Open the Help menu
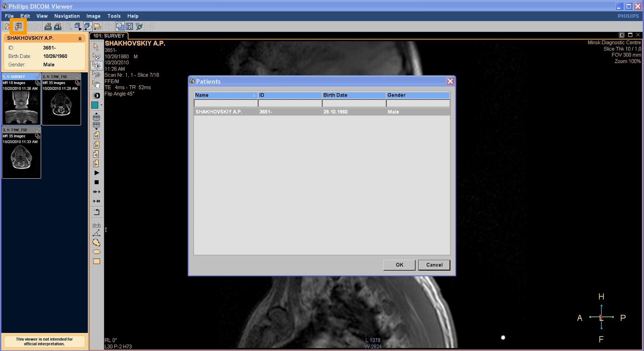The image size is (644, 351). tap(133, 16)
